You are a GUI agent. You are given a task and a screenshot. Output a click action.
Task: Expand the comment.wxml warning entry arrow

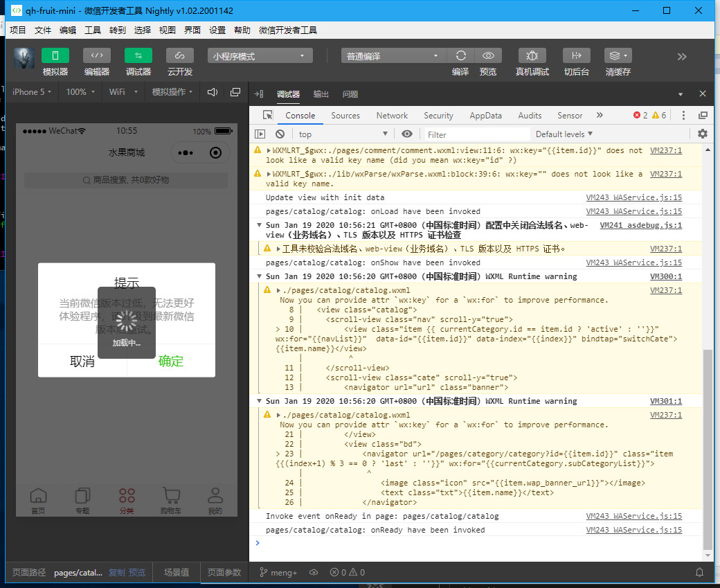269,150
